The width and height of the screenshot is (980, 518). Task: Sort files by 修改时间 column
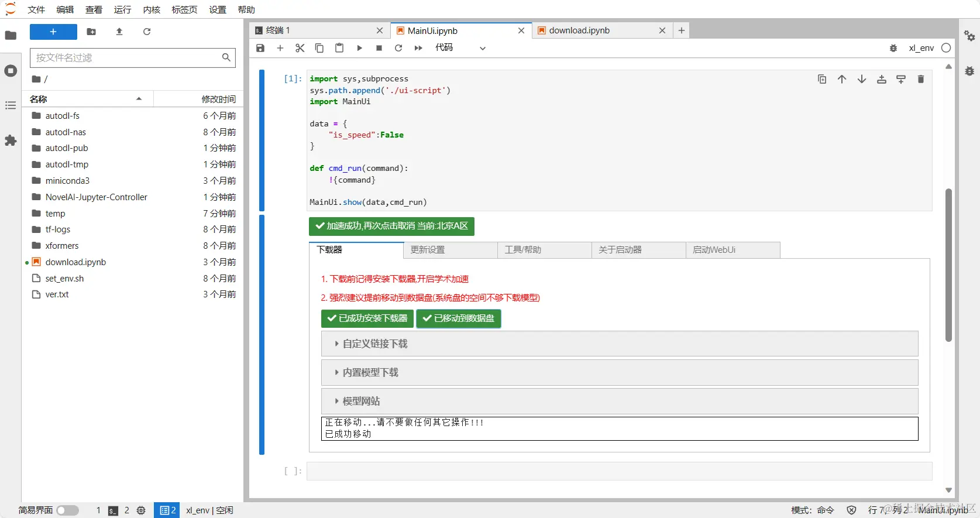click(x=199, y=99)
